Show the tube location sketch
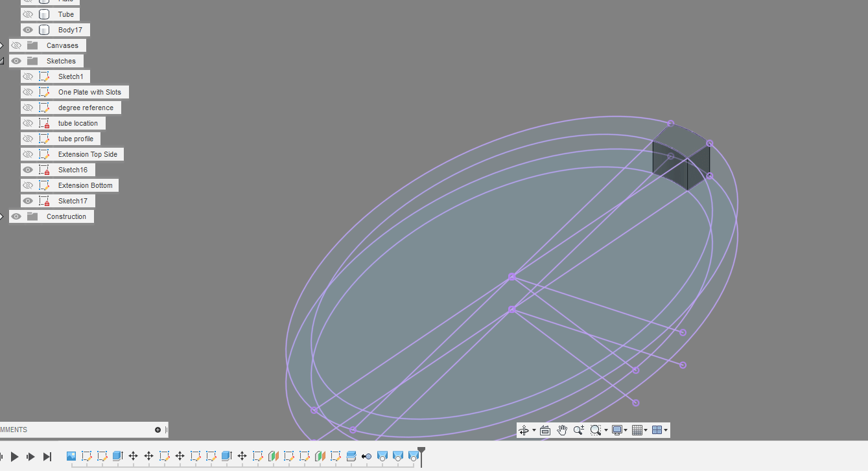868x471 pixels. coord(28,123)
